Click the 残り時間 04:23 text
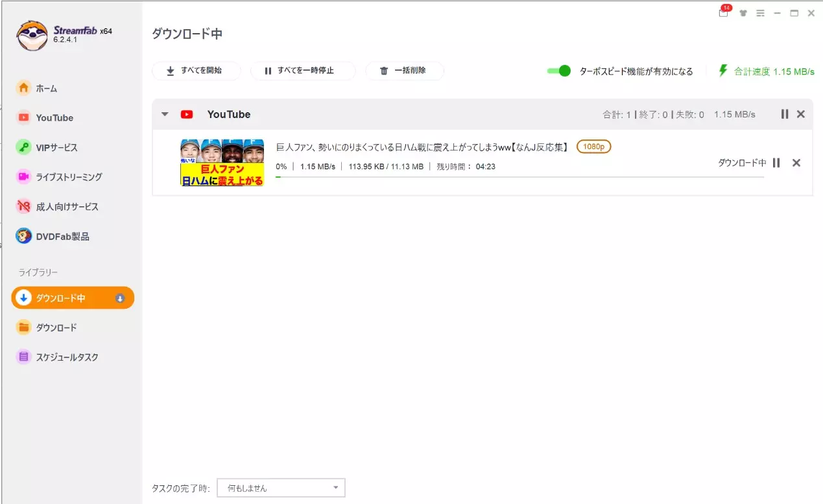Image resolution: width=823 pixels, height=504 pixels. tap(466, 167)
